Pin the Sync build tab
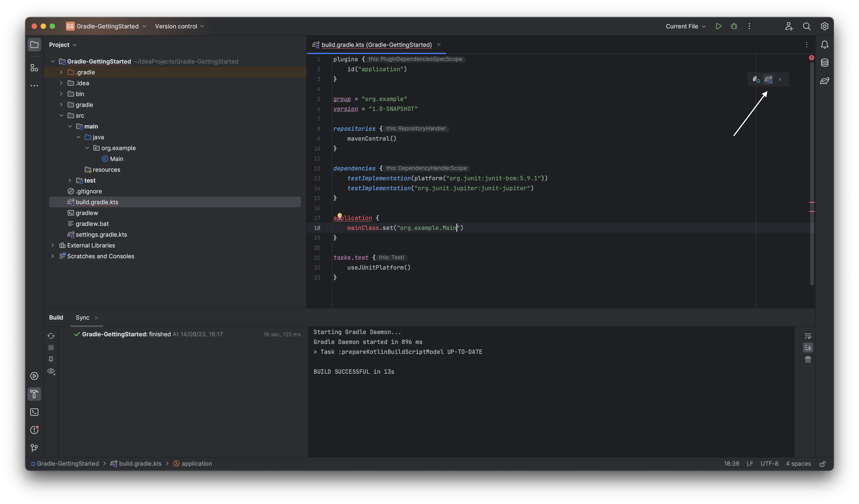The width and height of the screenshot is (859, 504). click(x=51, y=359)
